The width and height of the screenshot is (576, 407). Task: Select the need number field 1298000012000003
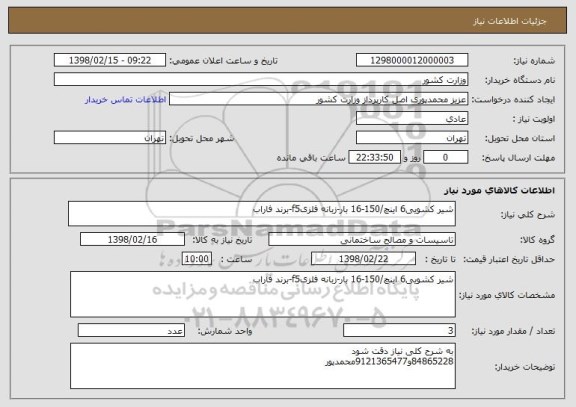pyautogui.click(x=412, y=60)
